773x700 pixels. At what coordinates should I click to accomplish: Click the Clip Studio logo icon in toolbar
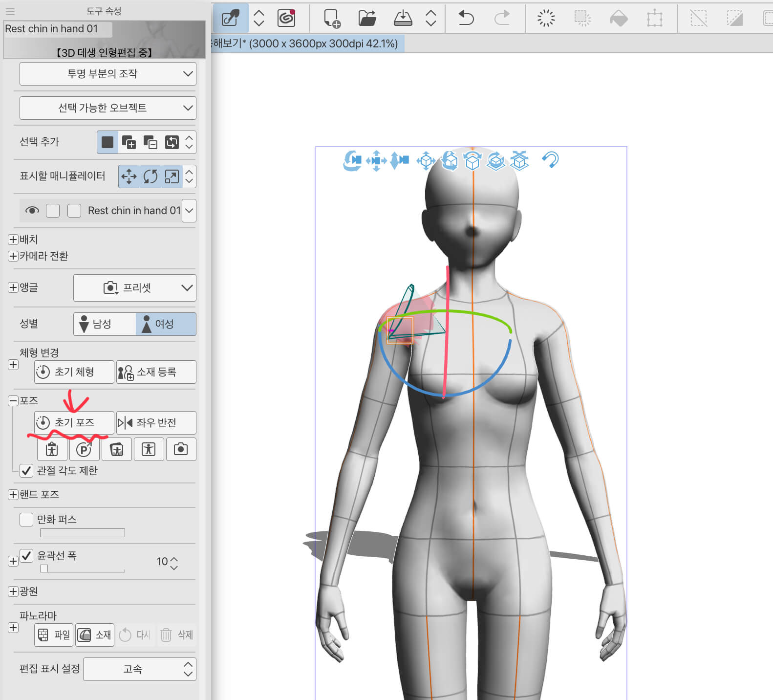(286, 18)
